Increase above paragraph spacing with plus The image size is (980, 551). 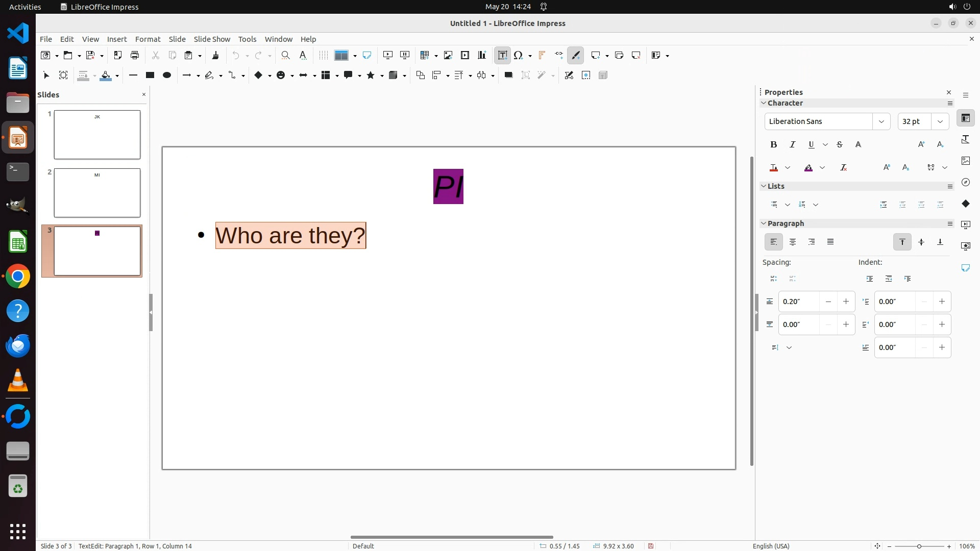click(846, 302)
